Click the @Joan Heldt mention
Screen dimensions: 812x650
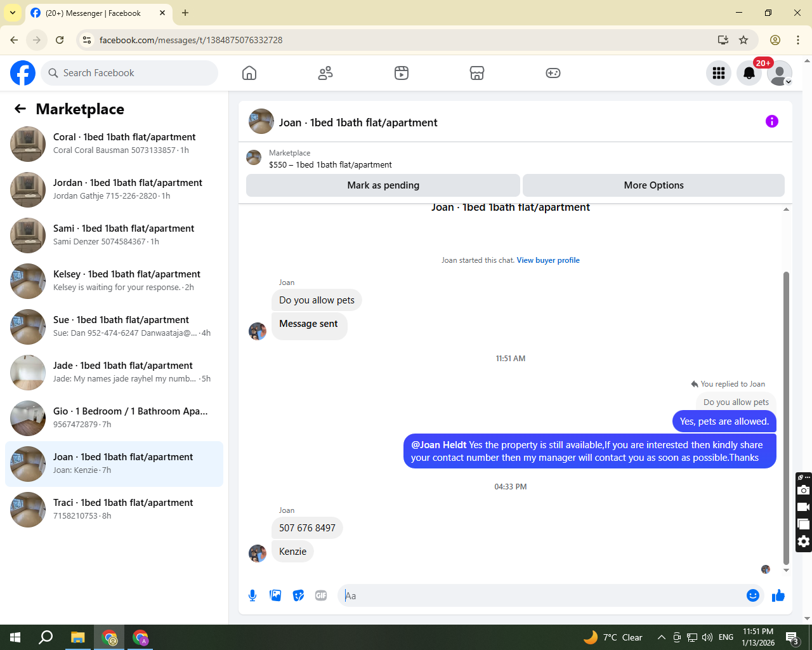(x=438, y=445)
